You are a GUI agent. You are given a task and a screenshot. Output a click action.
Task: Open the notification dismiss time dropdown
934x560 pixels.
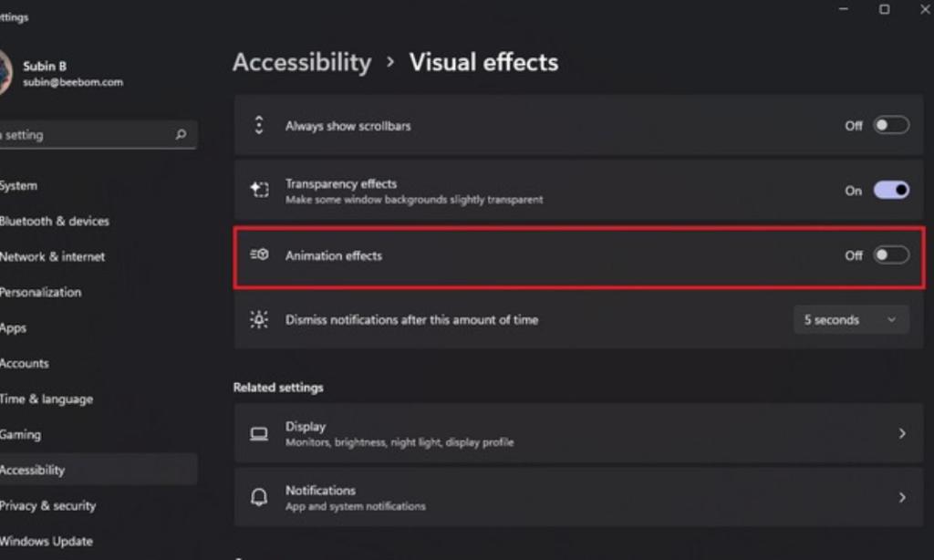(x=850, y=319)
